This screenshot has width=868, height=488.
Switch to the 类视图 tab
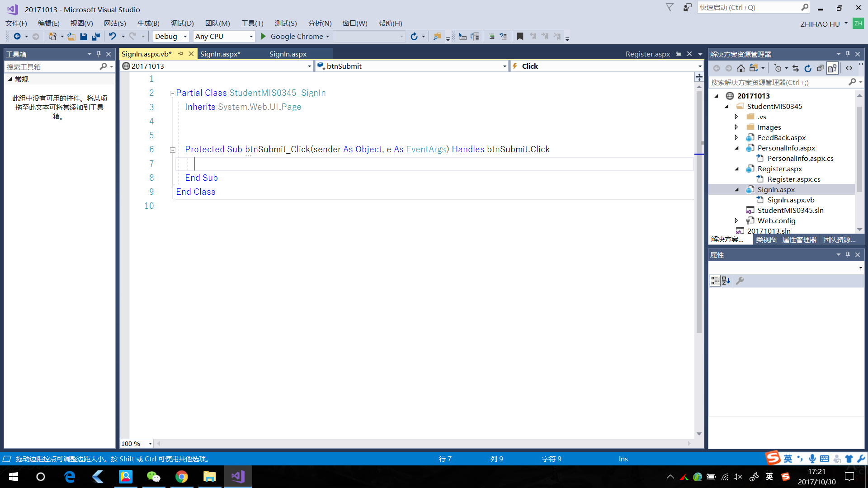point(766,239)
